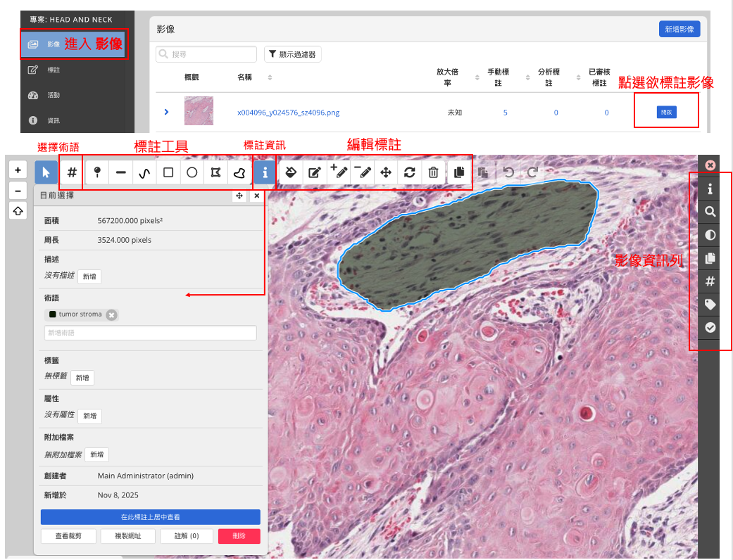Select the circle annotation tool
Screen dimensions: 733x560
pyautogui.click(x=192, y=172)
